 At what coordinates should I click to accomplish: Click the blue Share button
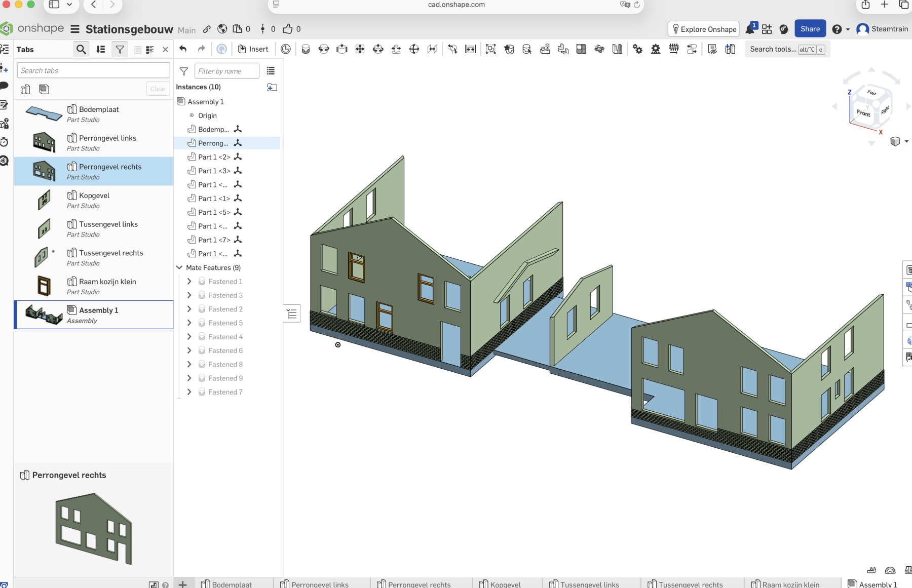pyautogui.click(x=810, y=29)
